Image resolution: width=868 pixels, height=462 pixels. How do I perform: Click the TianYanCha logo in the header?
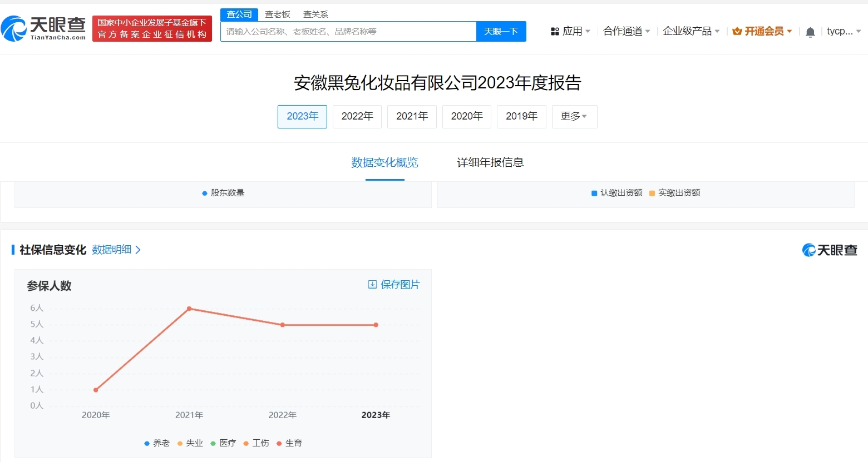pos(44,28)
